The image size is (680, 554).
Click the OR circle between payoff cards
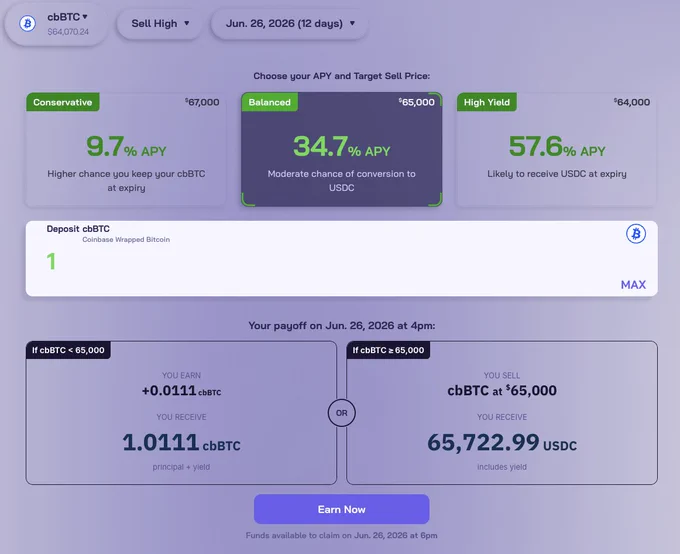point(342,413)
